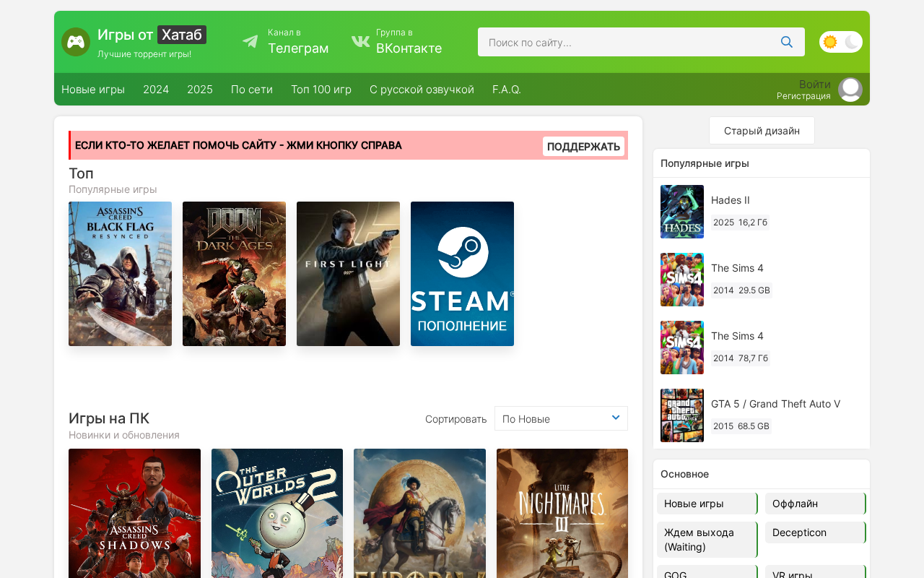The image size is (924, 578).
Task: Switch to 'Старый дизайн' button
Action: click(x=762, y=131)
